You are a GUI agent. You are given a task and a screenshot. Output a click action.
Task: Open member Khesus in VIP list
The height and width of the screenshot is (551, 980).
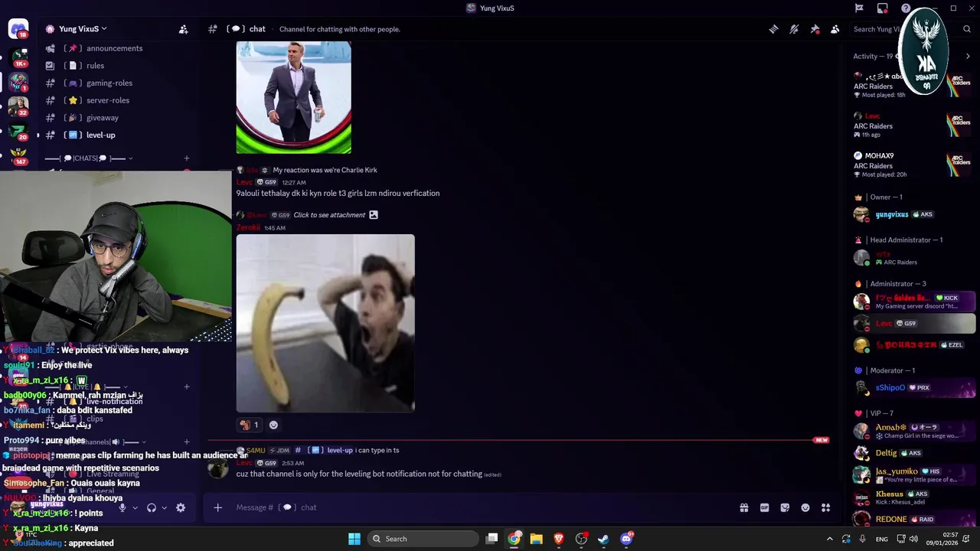pyautogui.click(x=913, y=497)
